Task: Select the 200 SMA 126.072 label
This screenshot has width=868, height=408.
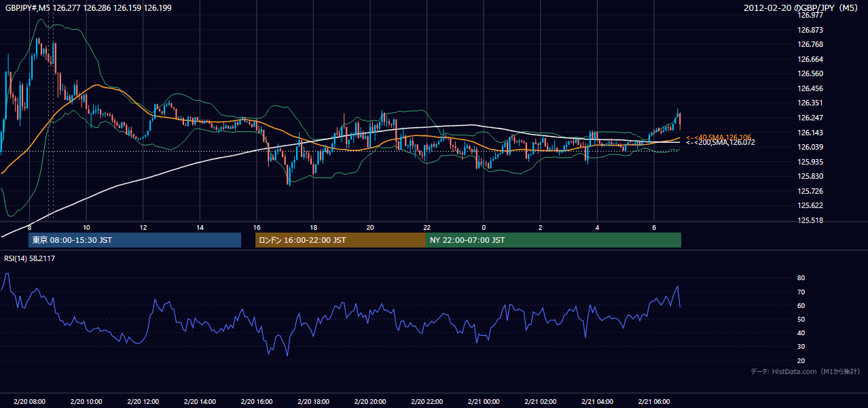Action: [x=720, y=143]
